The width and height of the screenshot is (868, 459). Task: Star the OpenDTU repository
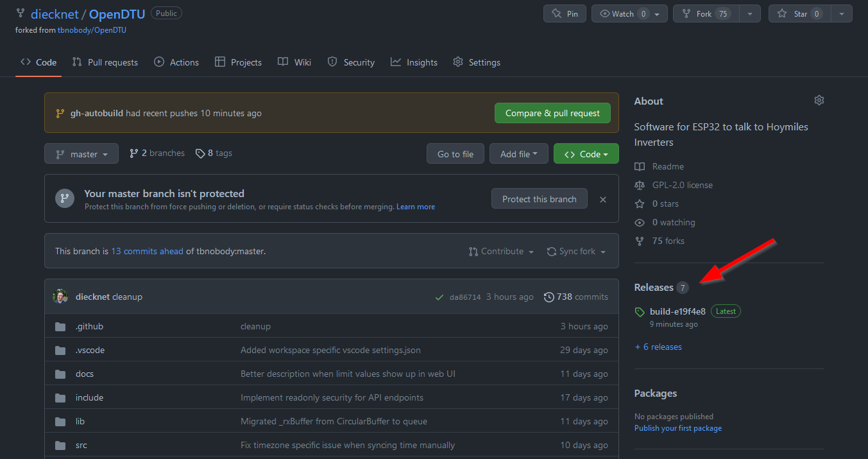[x=798, y=13]
